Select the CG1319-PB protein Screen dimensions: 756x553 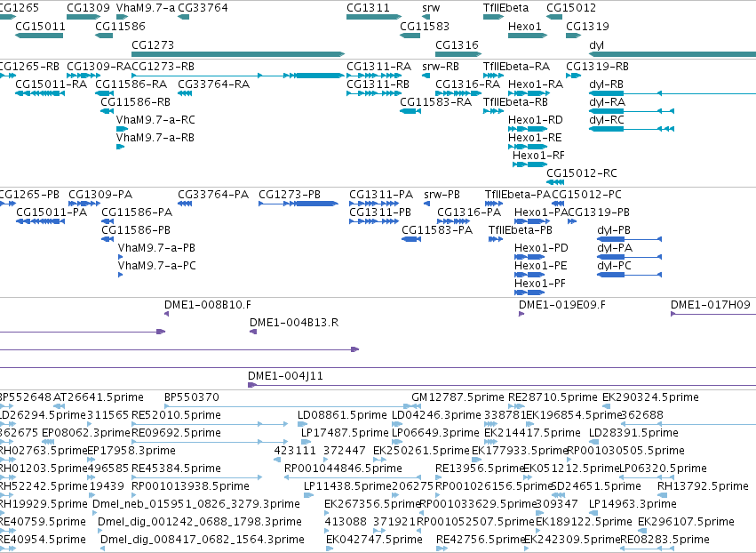click(572, 221)
